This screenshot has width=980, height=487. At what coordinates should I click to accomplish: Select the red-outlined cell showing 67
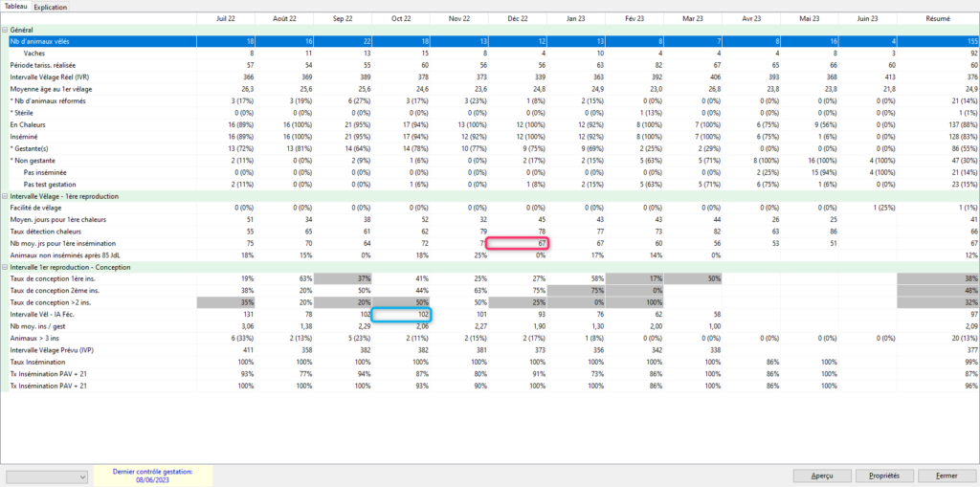[518, 244]
